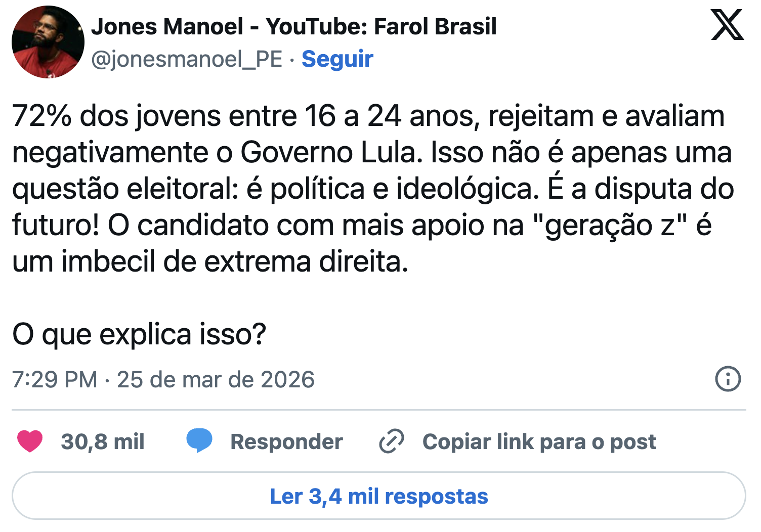This screenshot has height=532, width=761.
Task: Click the date 25 de mar de 2026
Action: click(216, 379)
